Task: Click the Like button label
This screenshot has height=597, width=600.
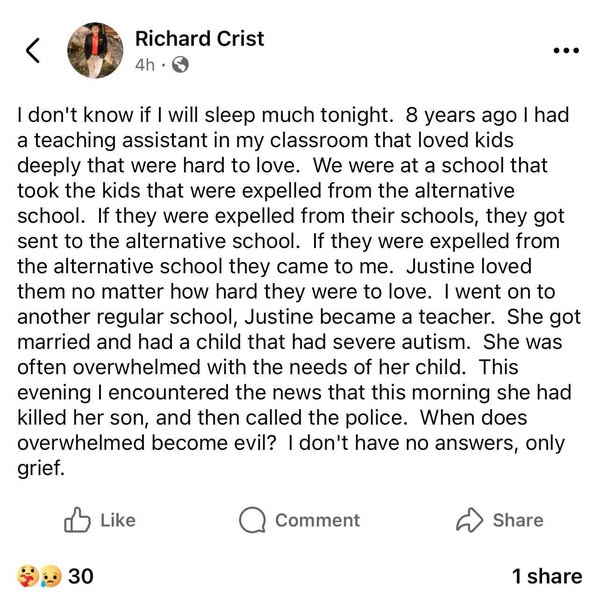Action: tap(118, 520)
